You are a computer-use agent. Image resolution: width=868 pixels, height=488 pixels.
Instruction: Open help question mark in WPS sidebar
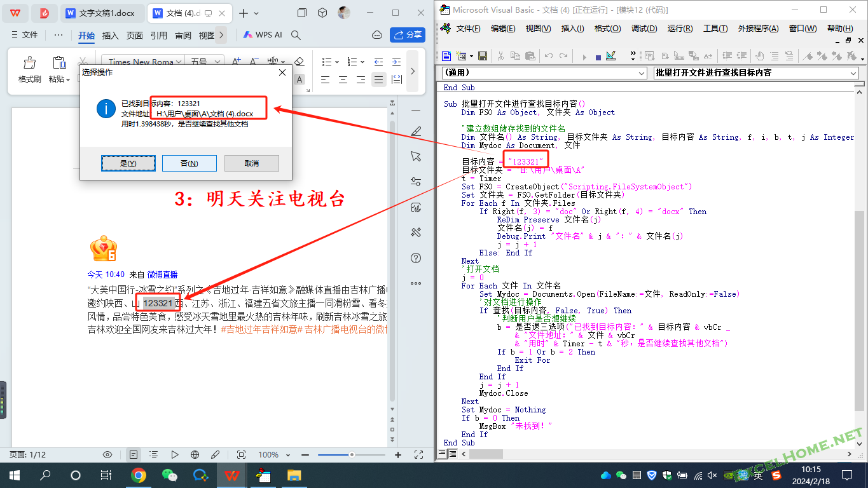coord(416,258)
